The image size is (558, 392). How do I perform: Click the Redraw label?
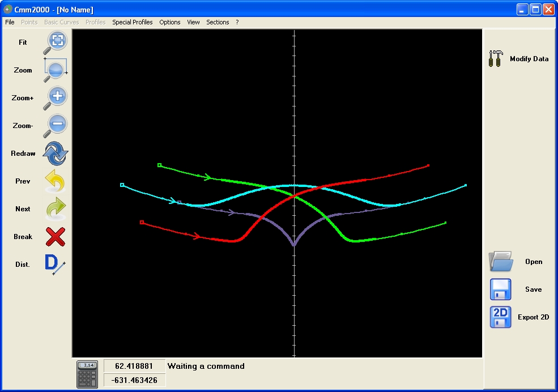pos(23,154)
